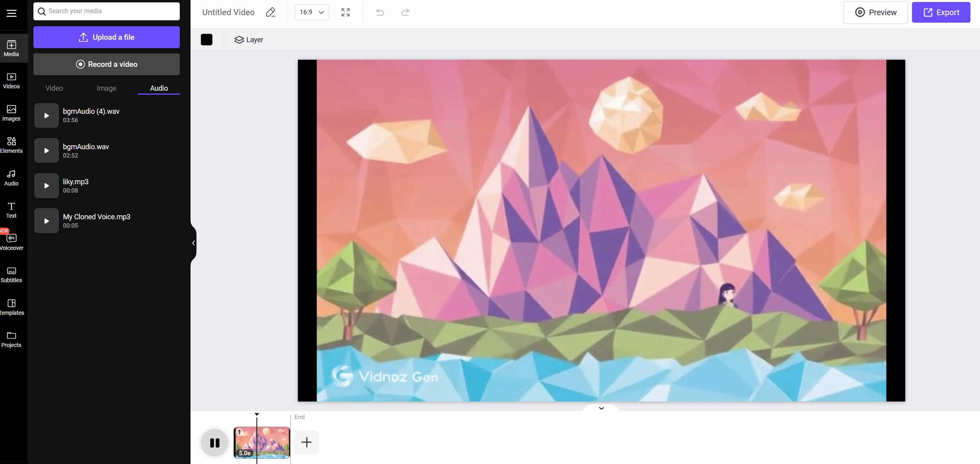Open the Voiceover panel
The height and width of the screenshot is (464, 980).
(11, 241)
